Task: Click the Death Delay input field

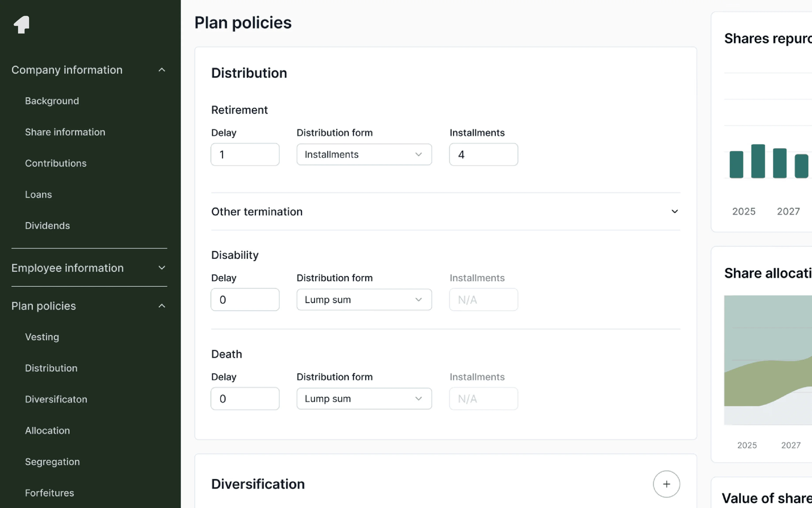Action: click(245, 399)
